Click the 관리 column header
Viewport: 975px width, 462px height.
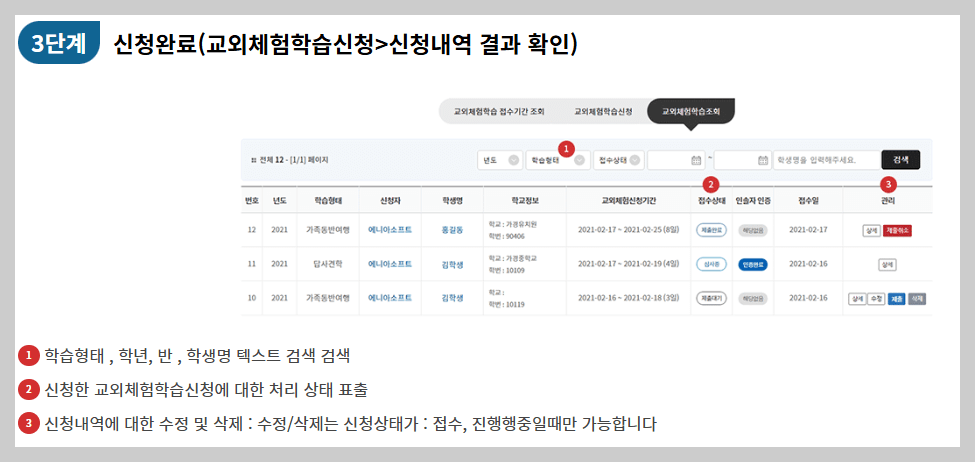(887, 201)
